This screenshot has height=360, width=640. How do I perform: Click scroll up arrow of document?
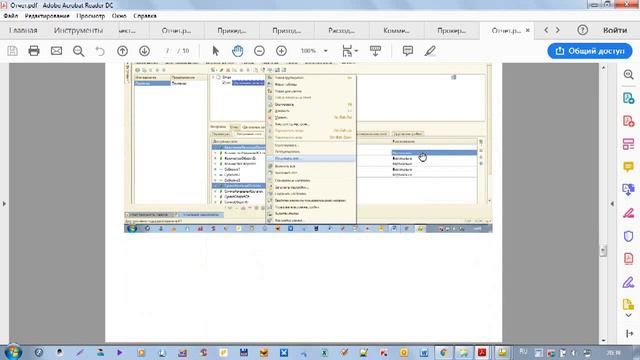[x=604, y=67]
